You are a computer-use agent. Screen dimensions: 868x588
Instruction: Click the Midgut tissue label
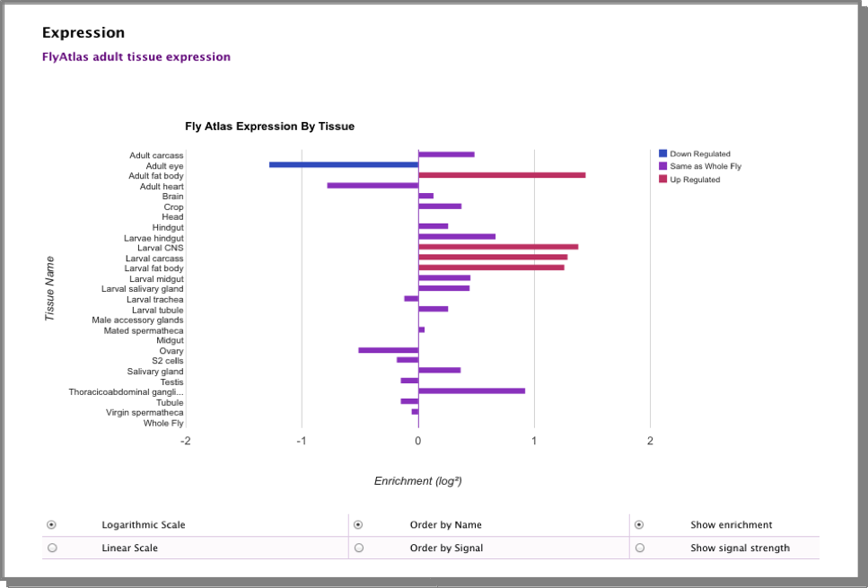click(x=170, y=340)
